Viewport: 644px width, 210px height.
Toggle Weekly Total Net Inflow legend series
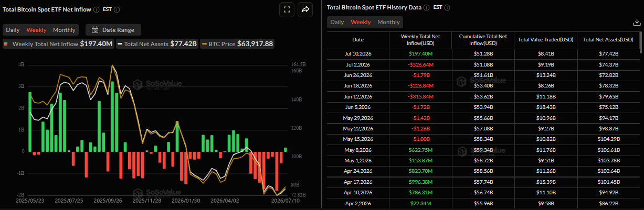pos(58,44)
